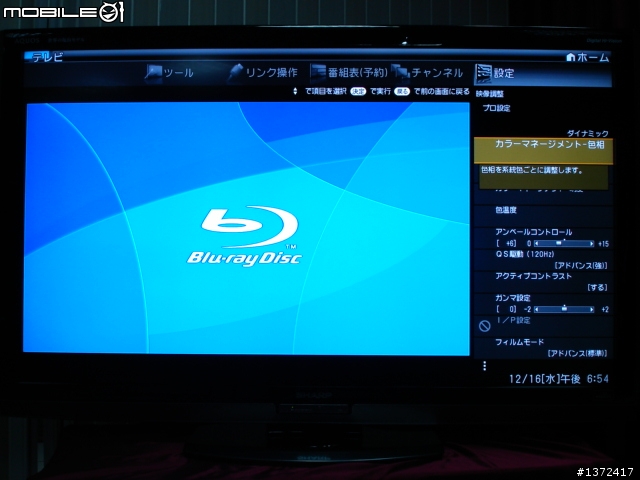The height and width of the screenshot is (480, 640).
Task: Click right arrow of アンベールコントロール slider
Action: pyautogui.click(x=591, y=244)
